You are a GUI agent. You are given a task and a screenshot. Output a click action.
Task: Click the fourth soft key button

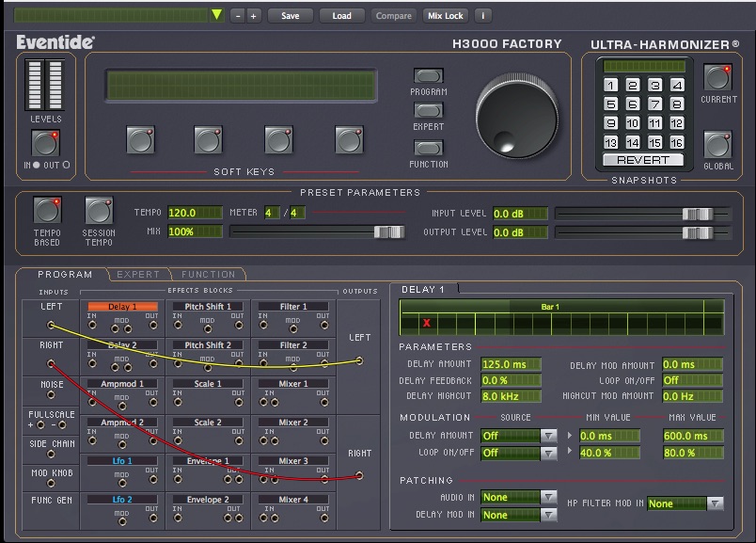(349, 140)
